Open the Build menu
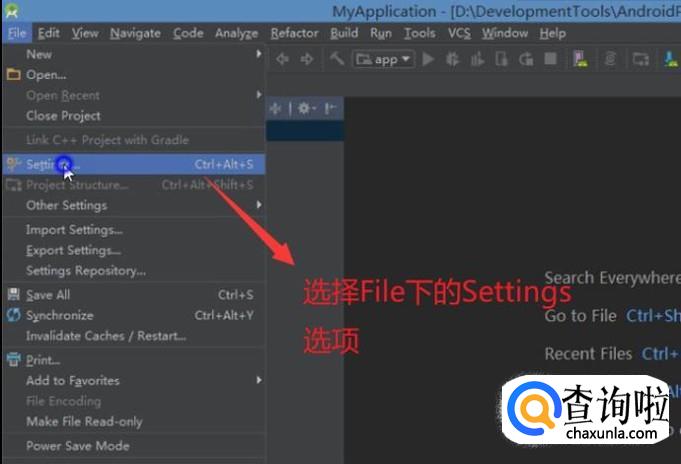The image size is (681, 464). (x=344, y=33)
